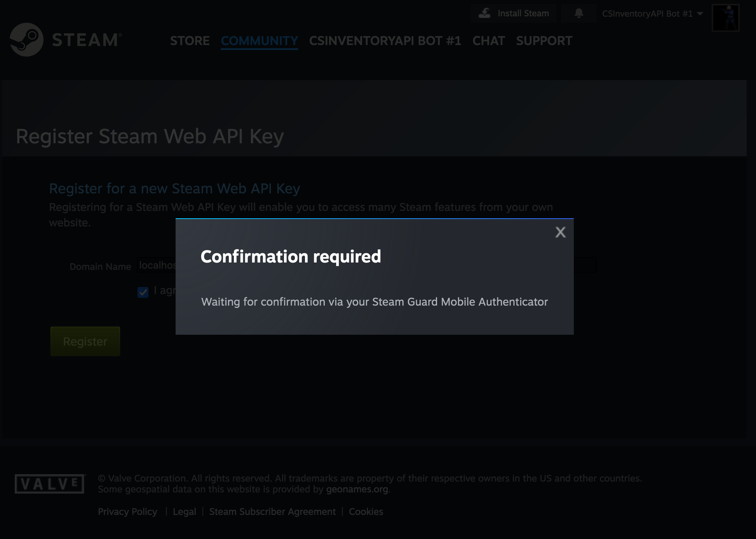
Task: Click Register for a new Steam Web API Key heading
Action: [x=174, y=188]
